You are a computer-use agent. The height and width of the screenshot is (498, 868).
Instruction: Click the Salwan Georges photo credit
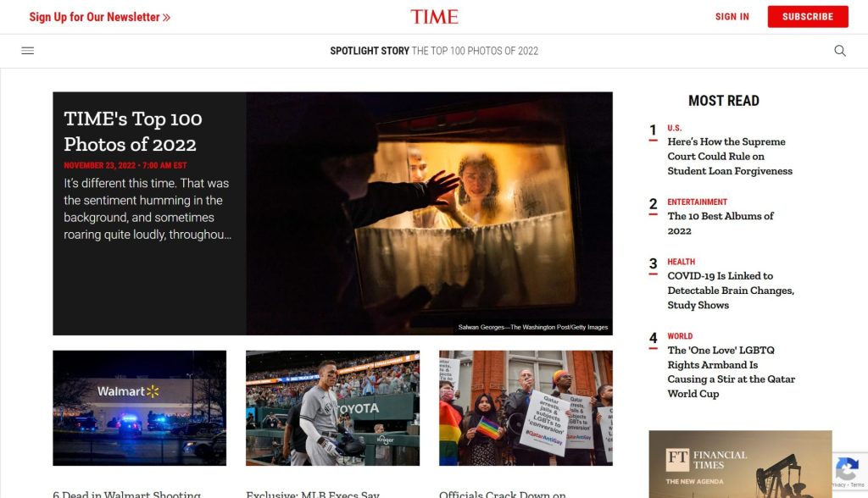pyautogui.click(x=532, y=327)
